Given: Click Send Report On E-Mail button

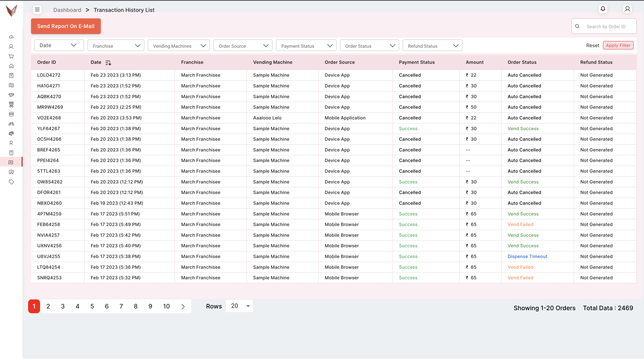Looking at the screenshot, I should point(66,26).
